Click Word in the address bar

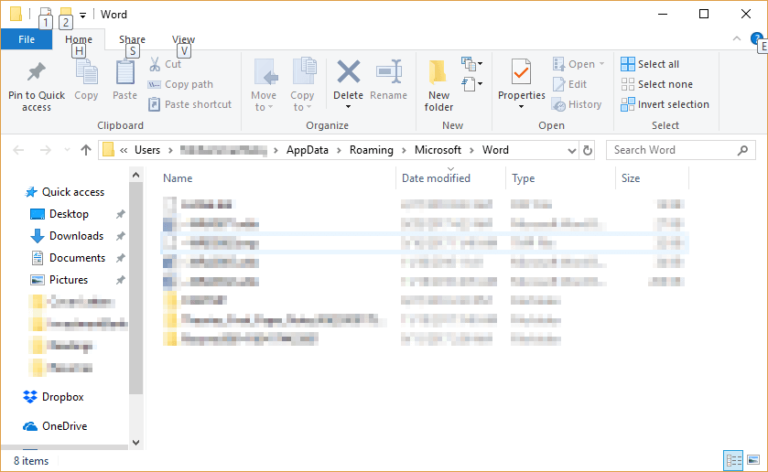click(x=495, y=150)
